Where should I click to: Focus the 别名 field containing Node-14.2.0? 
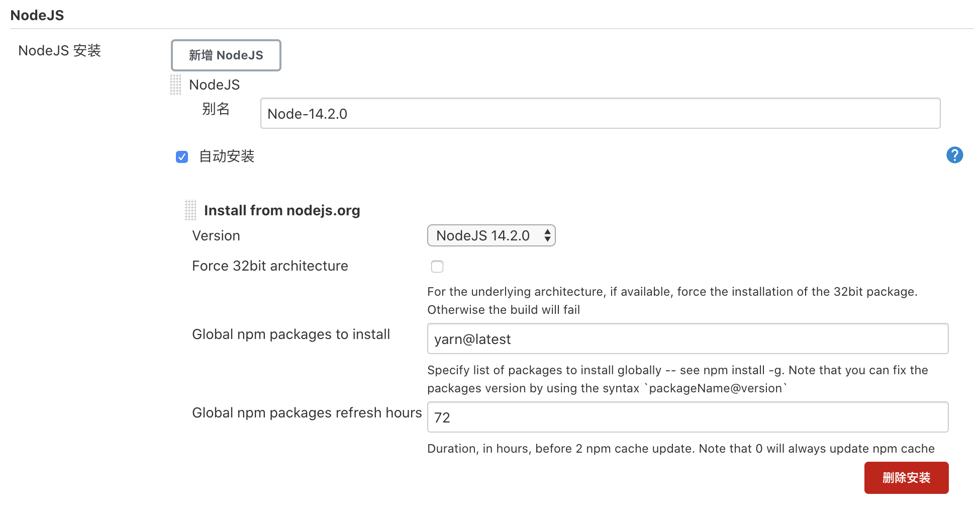pos(600,113)
